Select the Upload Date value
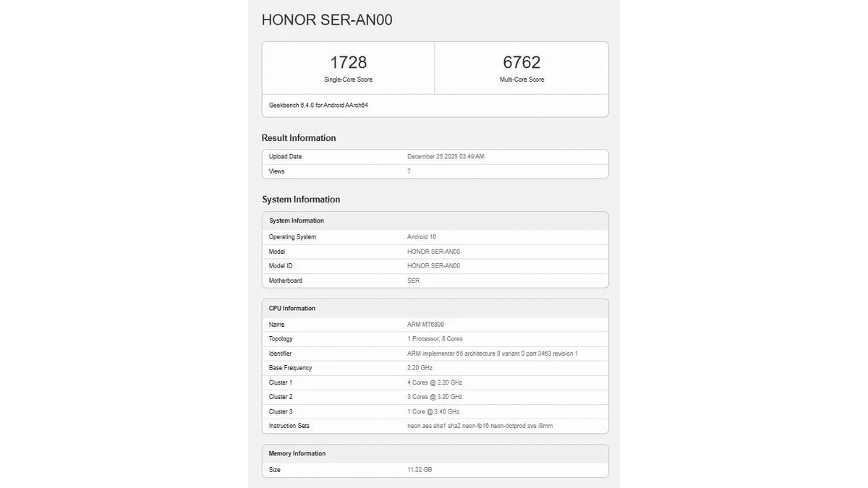 click(x=446, y=157)
